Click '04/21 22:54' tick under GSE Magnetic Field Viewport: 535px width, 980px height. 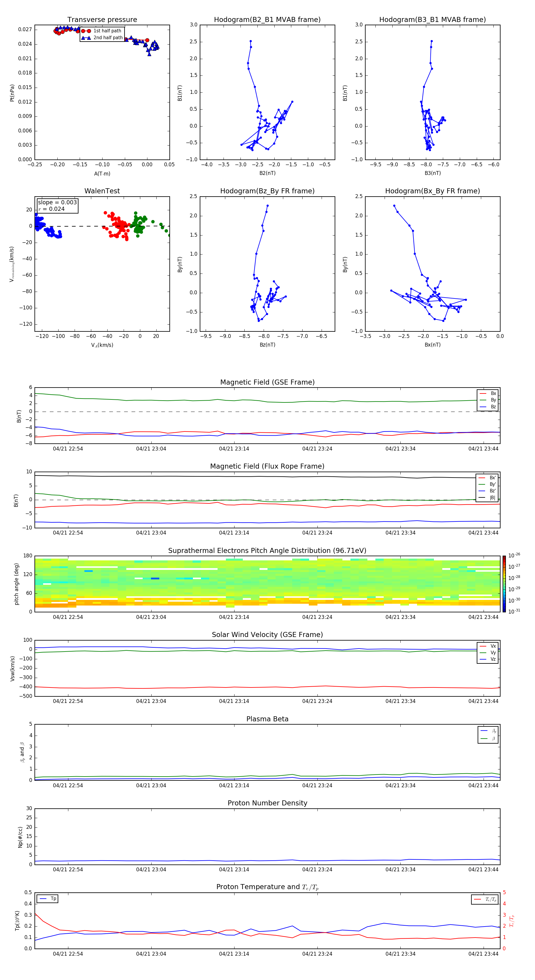coord(68,449)
